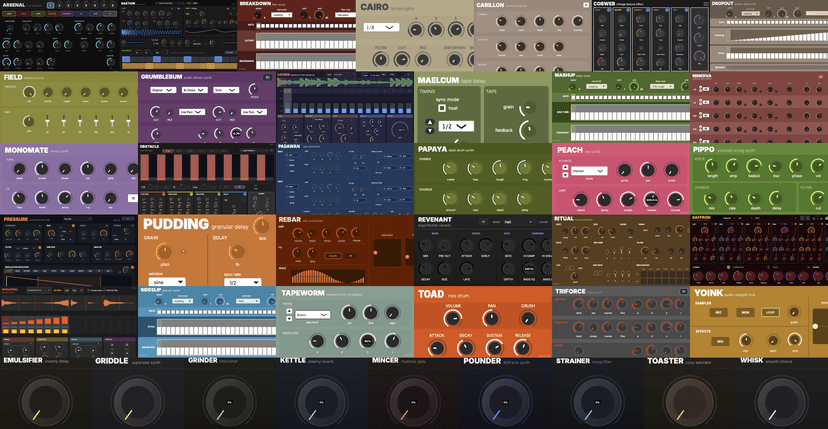Open Pudding's window sine dropdown
The image size is (828, 429).
pyautogui.click(x=167, y=283)
